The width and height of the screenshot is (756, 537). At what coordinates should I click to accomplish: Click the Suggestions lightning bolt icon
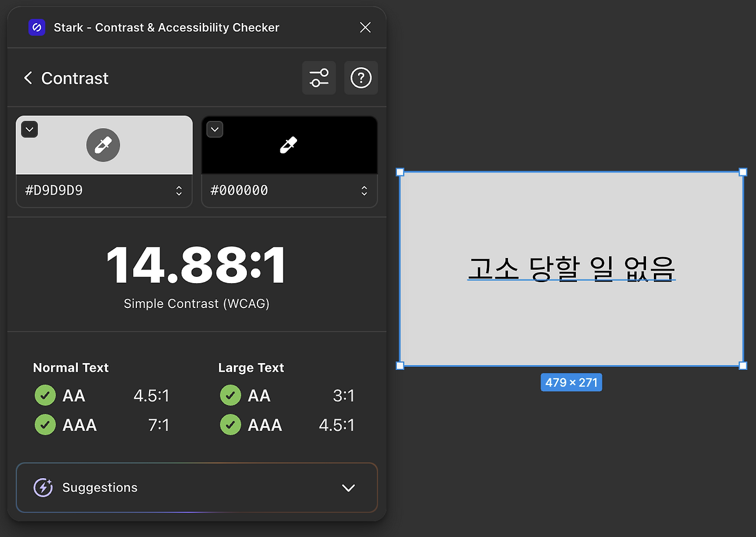[43, 487]
